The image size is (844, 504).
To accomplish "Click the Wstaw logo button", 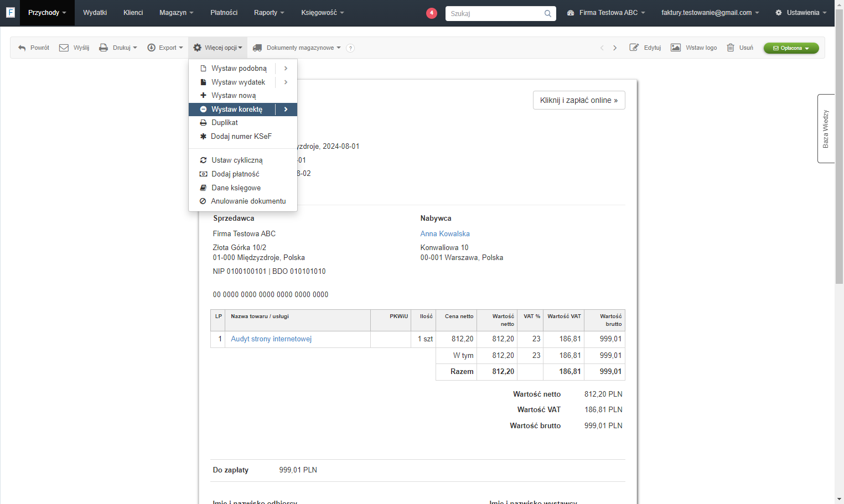I will click(694, 48).
